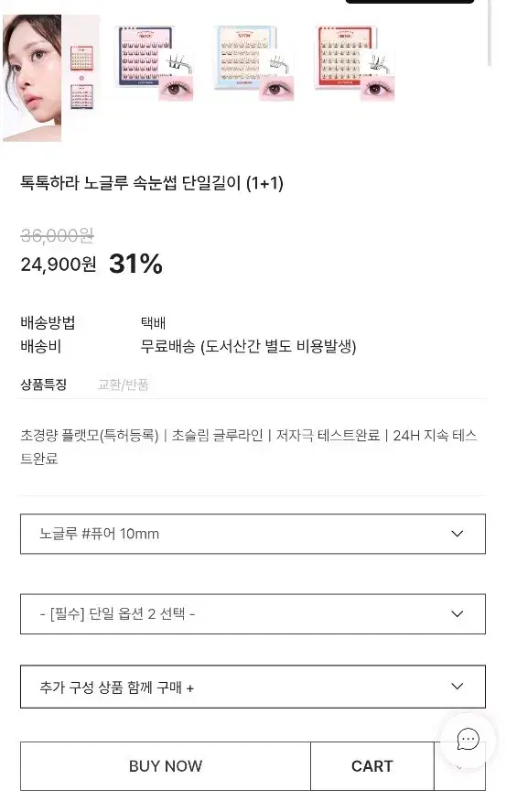
Task: Switch to the 교환/반품 tab
Action: click(x=124, y=384)
